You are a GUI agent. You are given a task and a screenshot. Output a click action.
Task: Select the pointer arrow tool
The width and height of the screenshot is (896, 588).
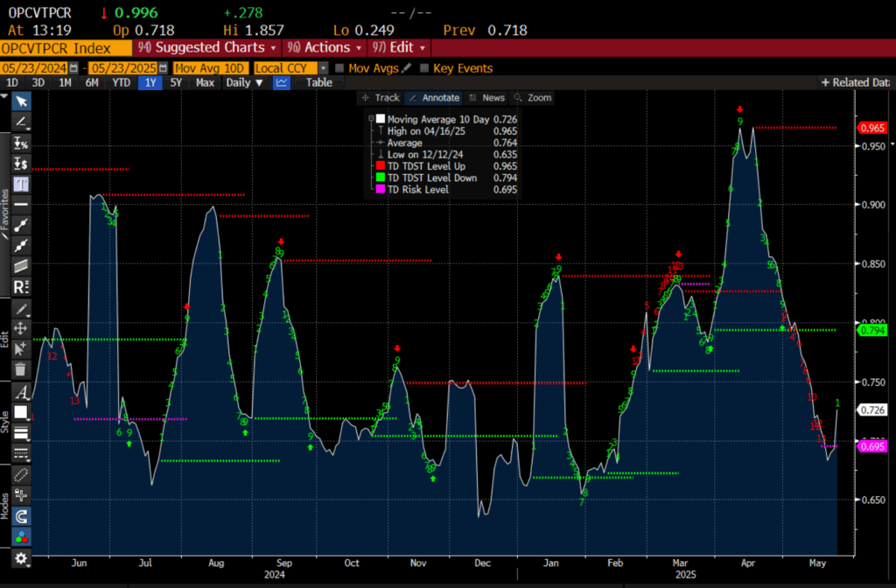[21, 101]
